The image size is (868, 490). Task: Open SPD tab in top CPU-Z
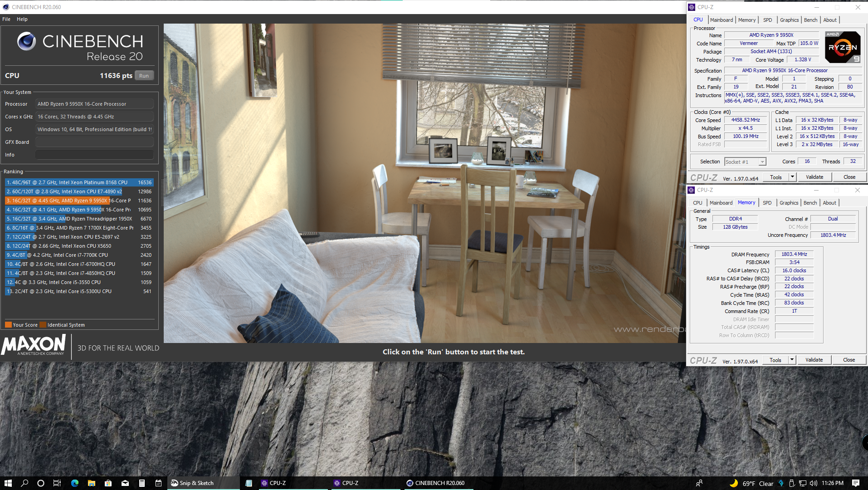(x=767, y=20)
